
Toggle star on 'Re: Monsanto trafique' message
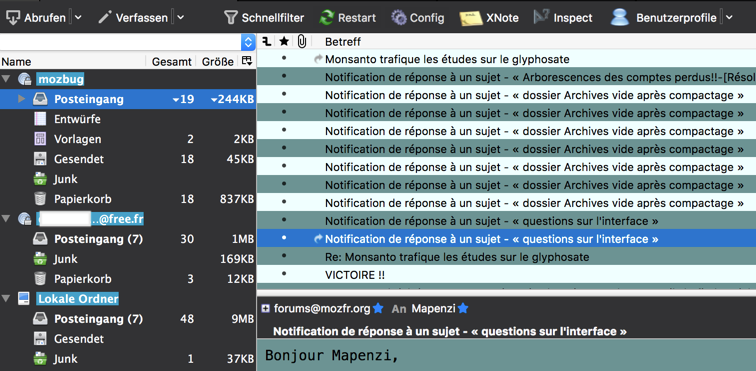pyautogui.click(x=284, y=256)
